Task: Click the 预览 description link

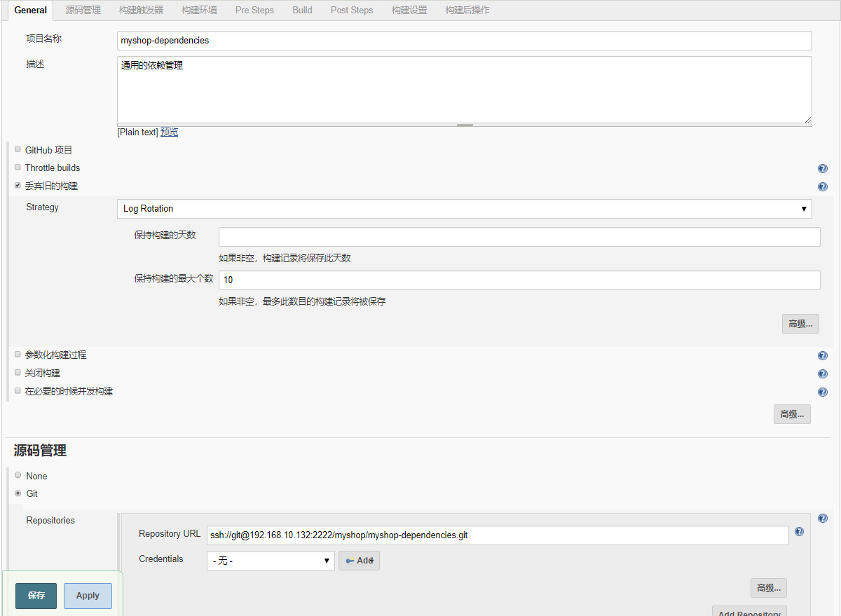Action: [x=169, y=132]
